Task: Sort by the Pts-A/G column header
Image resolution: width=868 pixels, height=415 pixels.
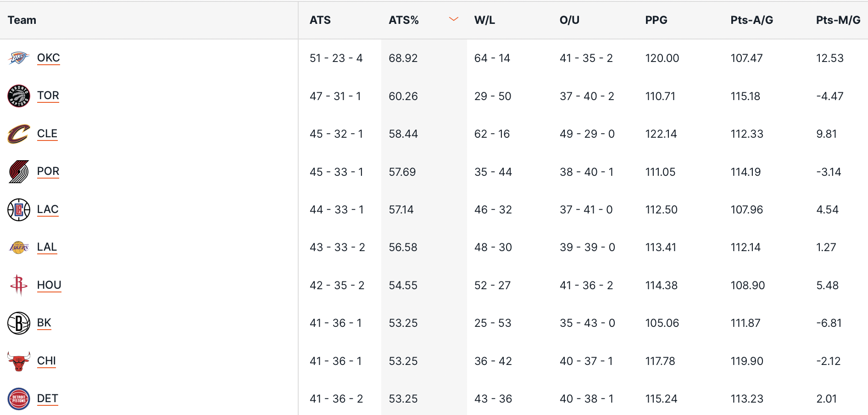Action: 751,20
